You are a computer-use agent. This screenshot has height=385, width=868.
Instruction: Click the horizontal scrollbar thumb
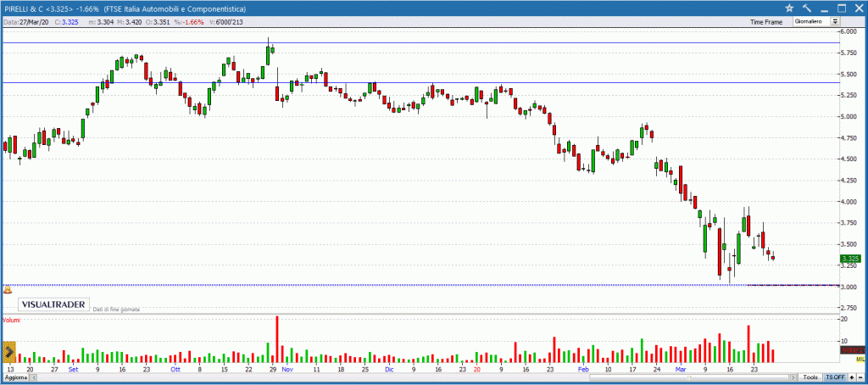(x=690, y=377)
